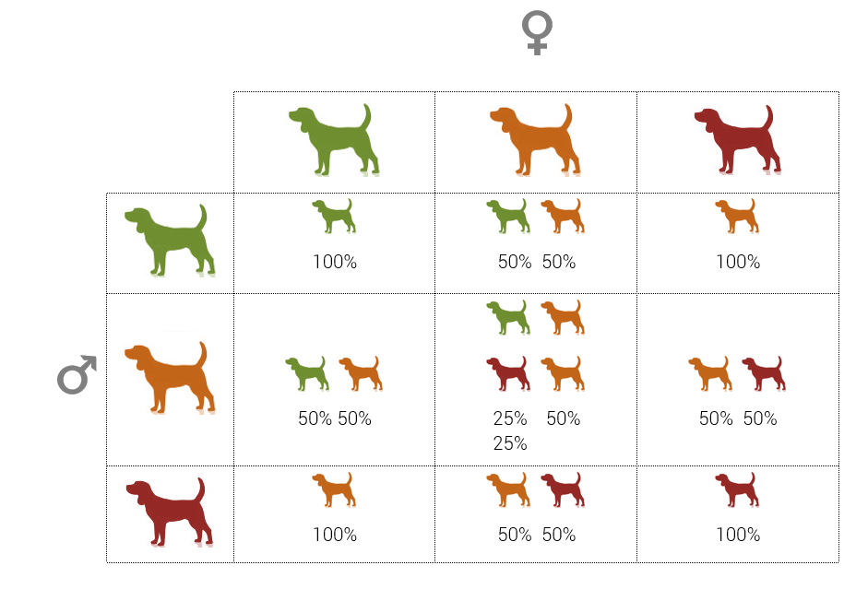Pick the small green dog in the green-by-green cell
This screenshot has width=868, height=589.
(333, 216)
